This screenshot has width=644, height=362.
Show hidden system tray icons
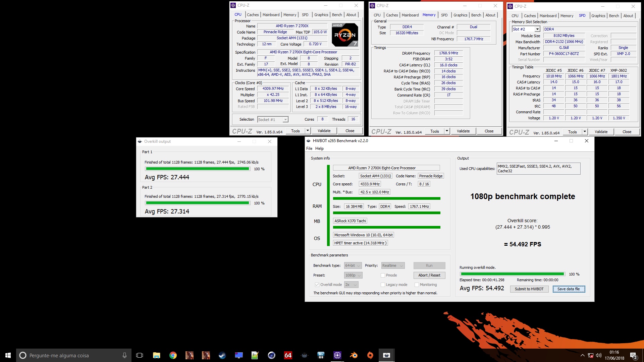[582, 355]
